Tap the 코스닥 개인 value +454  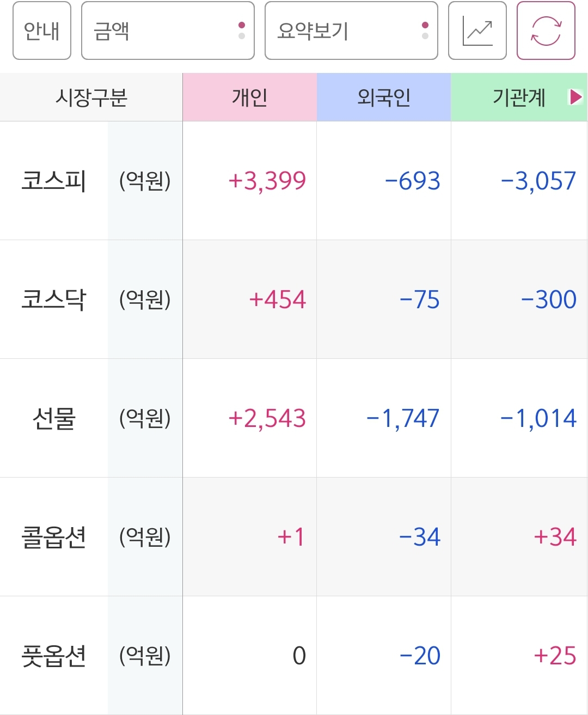[x=278, y=300]
